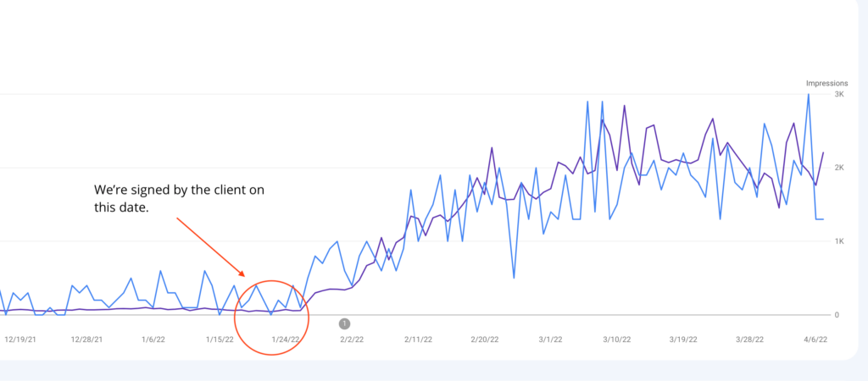This screenshot has width=868, height=381.
Task: Select the 1/6/22 date label
Action: [153, 340]
